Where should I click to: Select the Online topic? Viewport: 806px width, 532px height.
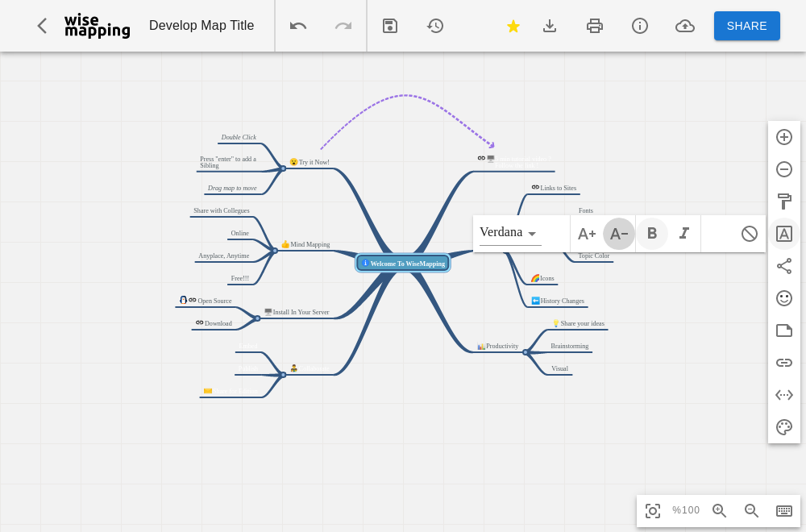click(239, 234)
